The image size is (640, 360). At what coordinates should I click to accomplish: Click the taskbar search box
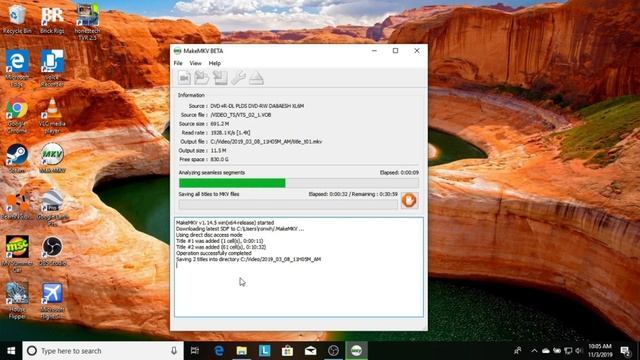coord(102,351)
